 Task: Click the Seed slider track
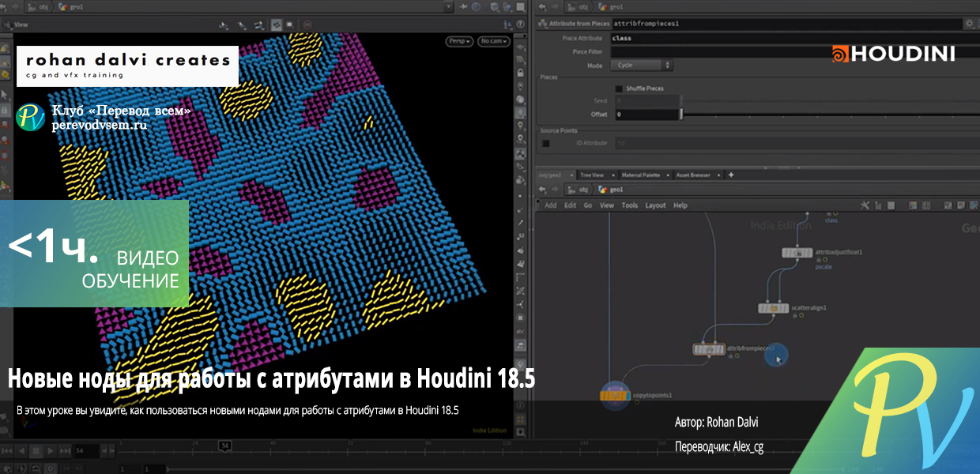[830, 101]
